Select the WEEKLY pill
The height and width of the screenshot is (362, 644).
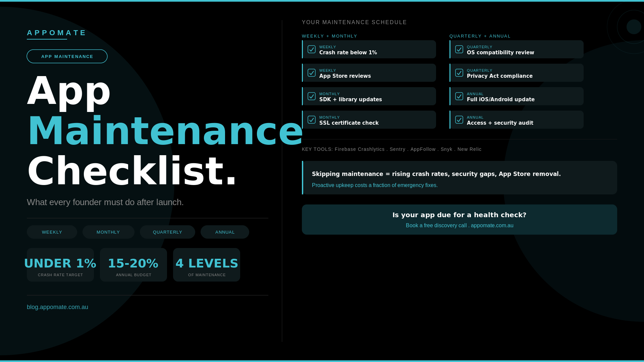(x=52, y=232)
